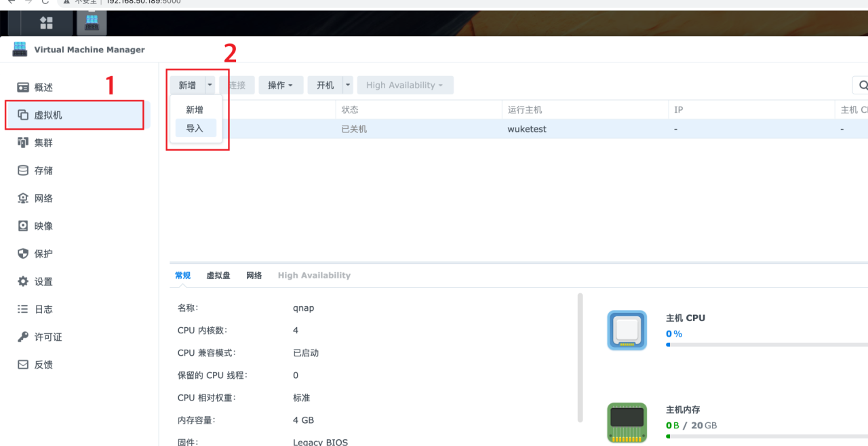Click the 概述 overview sidebar icon
The image size is (868, 446).
(x=23, y=88)
